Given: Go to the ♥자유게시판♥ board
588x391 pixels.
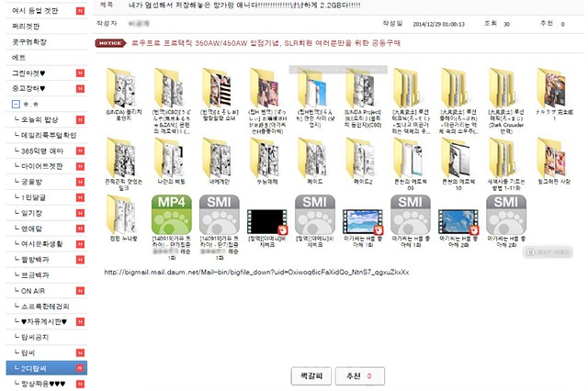Looking at the screenshot, I should [x=44, y=322].
